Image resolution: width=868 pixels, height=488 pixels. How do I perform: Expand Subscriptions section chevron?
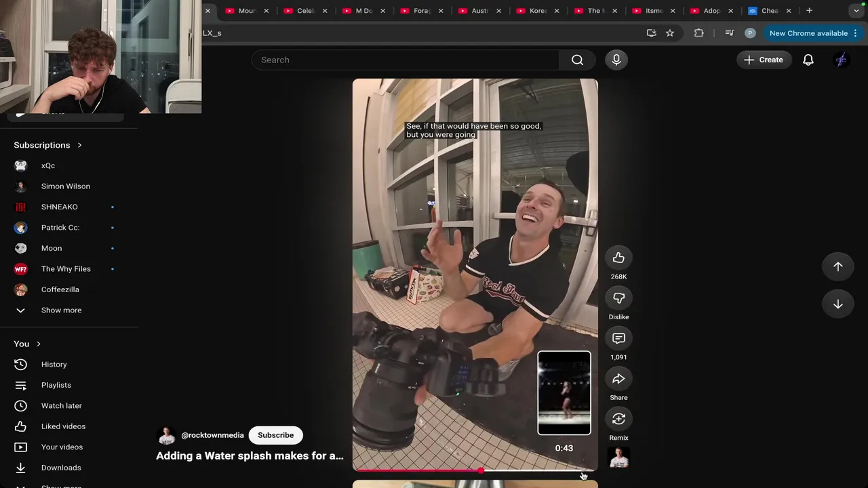point(79,145)
